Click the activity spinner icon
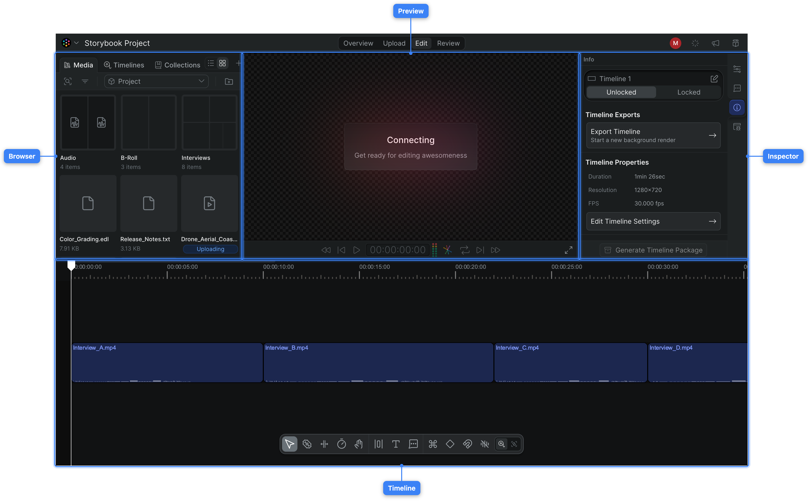This screenshot has width=812, height=504. [695, 43]
